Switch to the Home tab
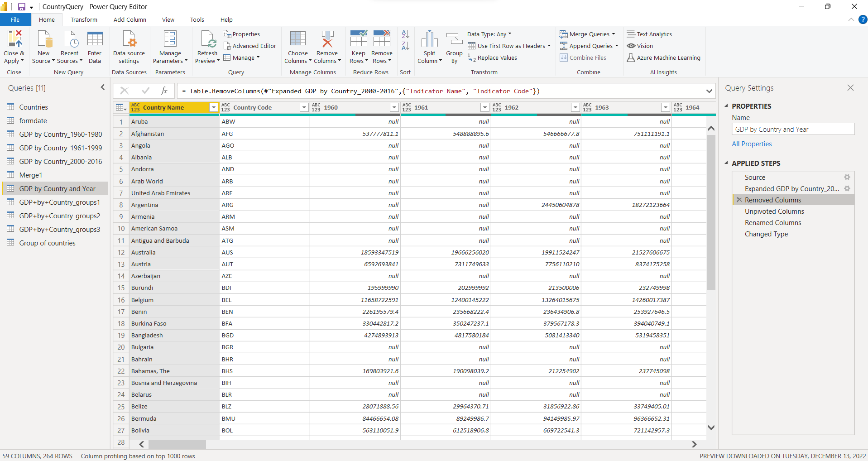Screen dimensions: 868x461 pos(47,19)
